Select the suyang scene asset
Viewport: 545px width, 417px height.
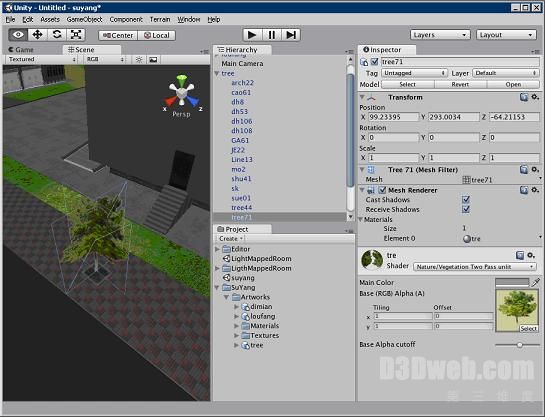coord(239,278)
